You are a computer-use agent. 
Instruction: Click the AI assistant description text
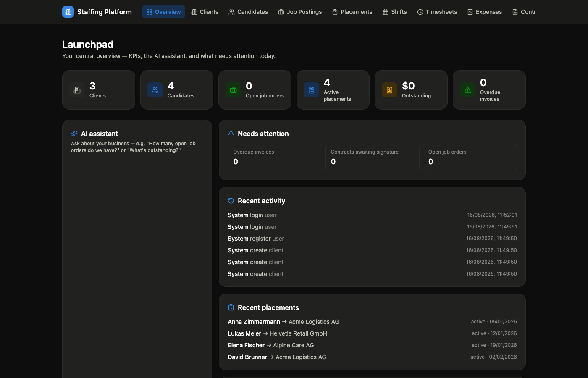pyautogui.click(x=134, y=147)
